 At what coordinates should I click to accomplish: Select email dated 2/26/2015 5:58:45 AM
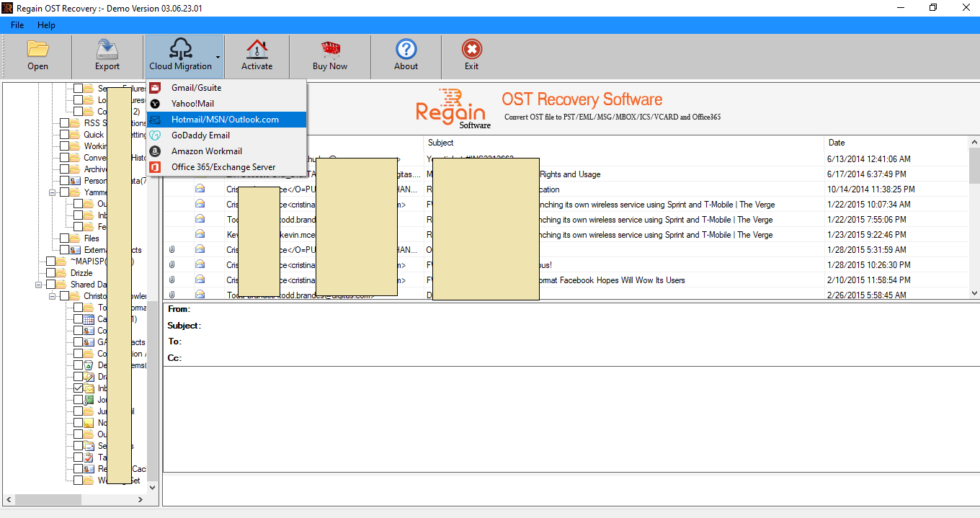[x=566, y=295]
